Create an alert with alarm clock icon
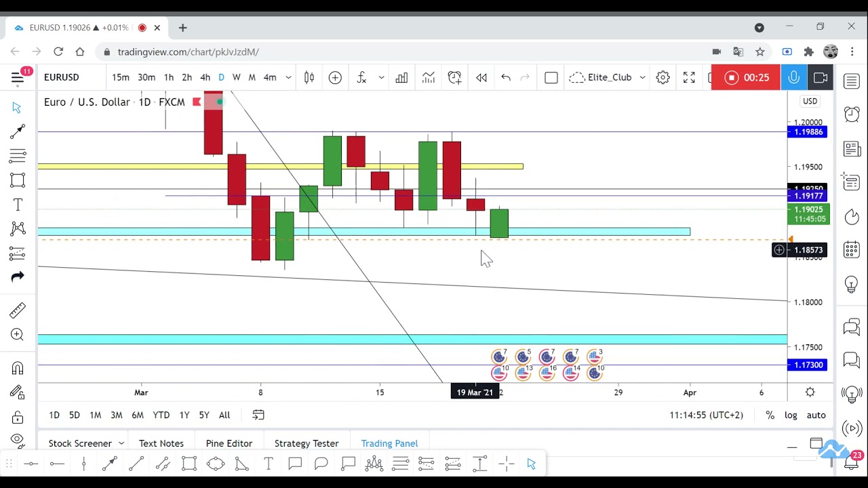This screenshot has height=488, width=868. click(454, 77)
